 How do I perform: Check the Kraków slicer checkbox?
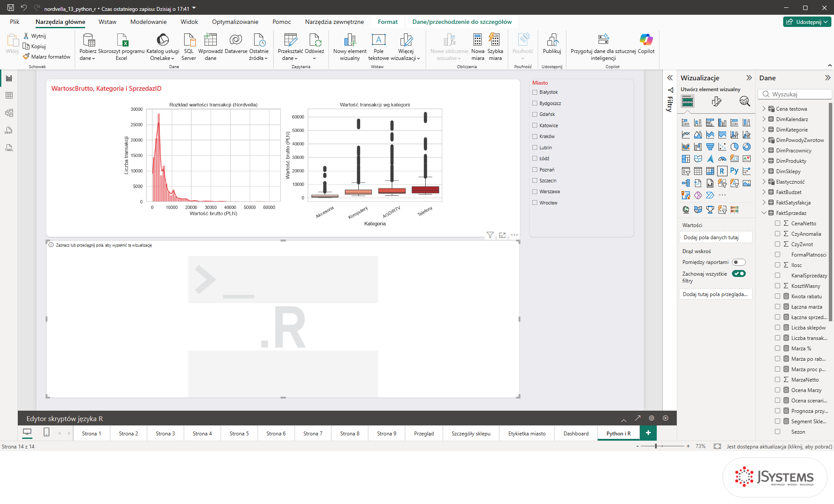coord(535,136)
